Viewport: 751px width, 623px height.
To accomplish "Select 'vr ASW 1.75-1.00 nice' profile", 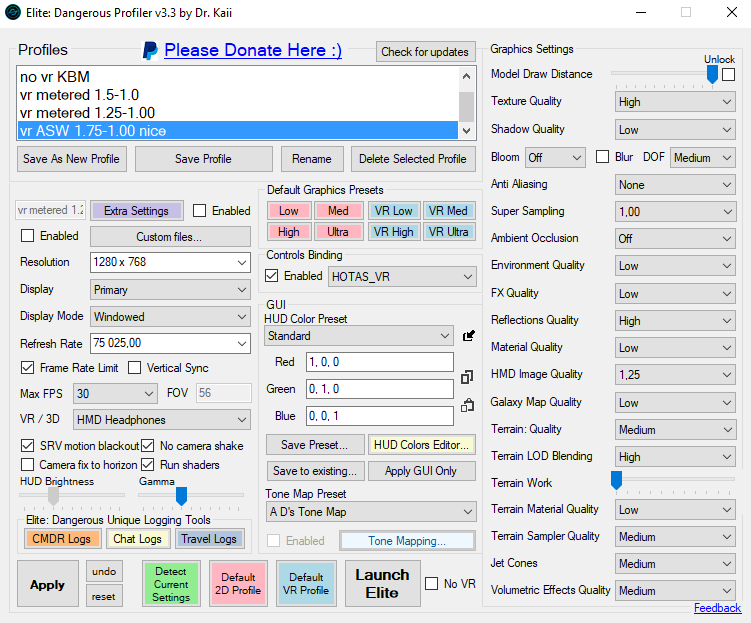I will coord(238,131).
